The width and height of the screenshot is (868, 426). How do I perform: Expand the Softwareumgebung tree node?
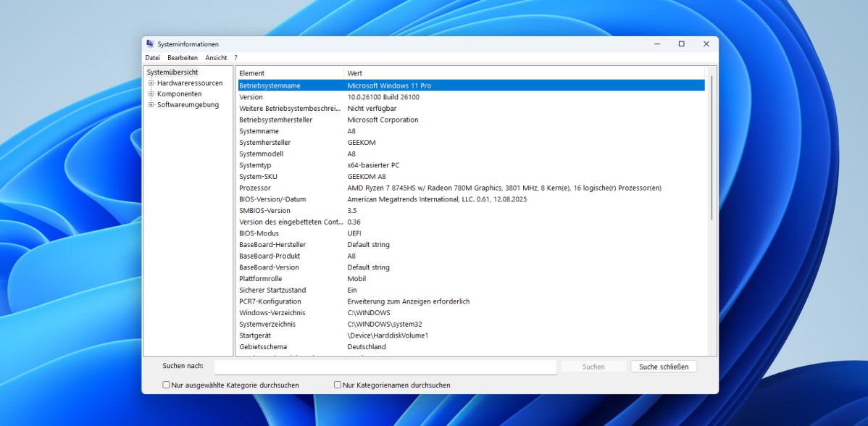pos(152,104)
